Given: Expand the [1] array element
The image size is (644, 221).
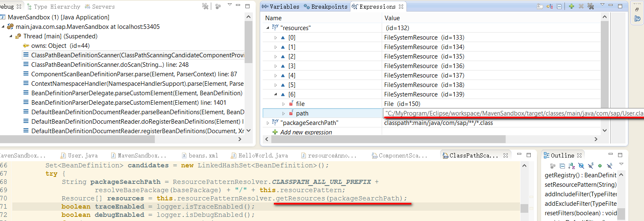Looking at the screenshot, I should [275, 47].
